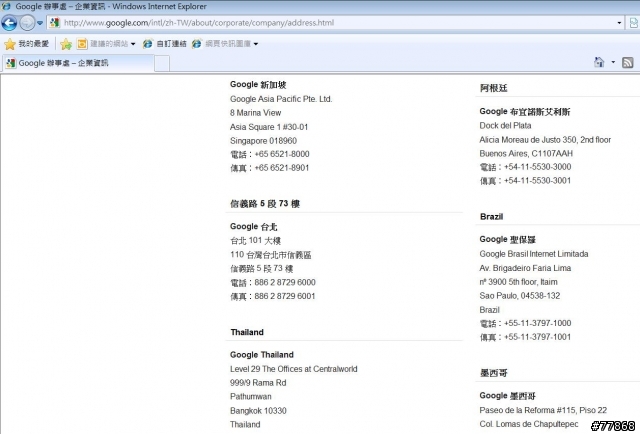The image size is (640, 434).
Task: Click the 信義路 5 段 73 樓 section heading
Action: (x=264, y=203)
